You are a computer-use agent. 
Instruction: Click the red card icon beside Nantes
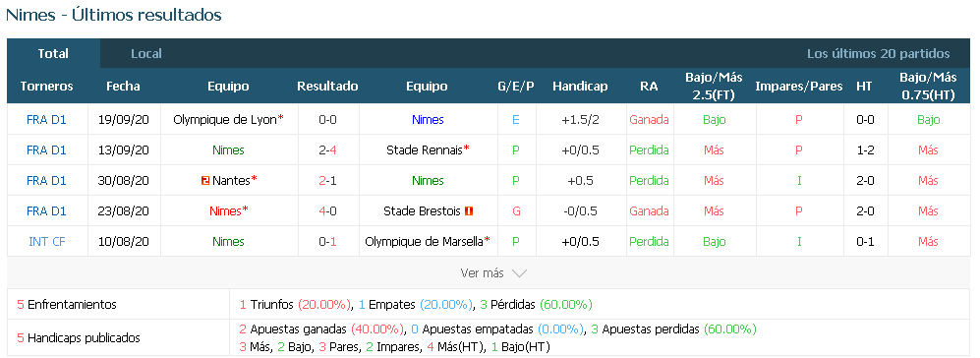205,181
